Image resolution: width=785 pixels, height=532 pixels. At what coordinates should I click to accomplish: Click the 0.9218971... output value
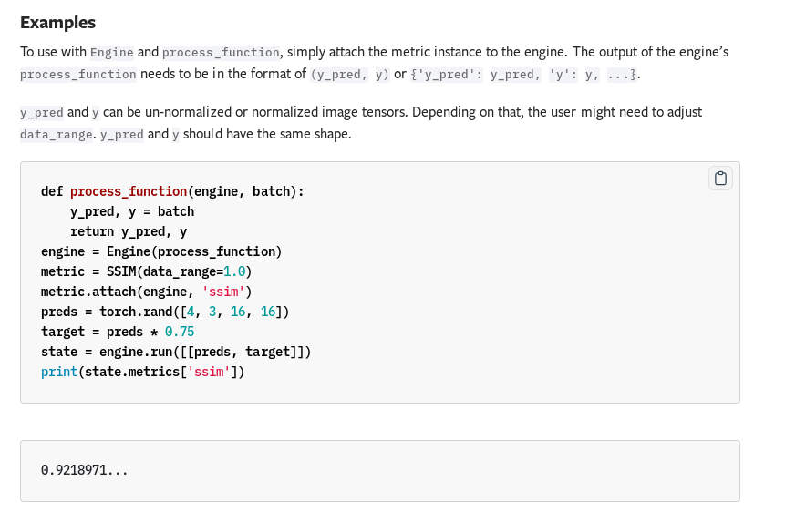click(x=85, y=471)
